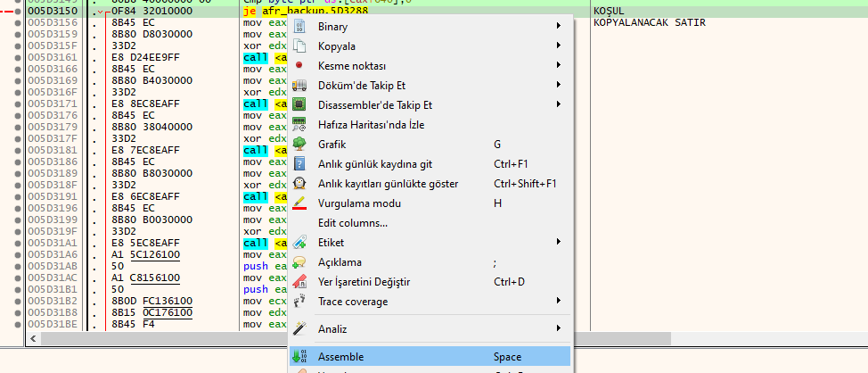Expand Döküm'de Takip Et submenu arrow
The height and width of the screenshot is (373, 868).
pyautogui.click(x=559, y=86)
